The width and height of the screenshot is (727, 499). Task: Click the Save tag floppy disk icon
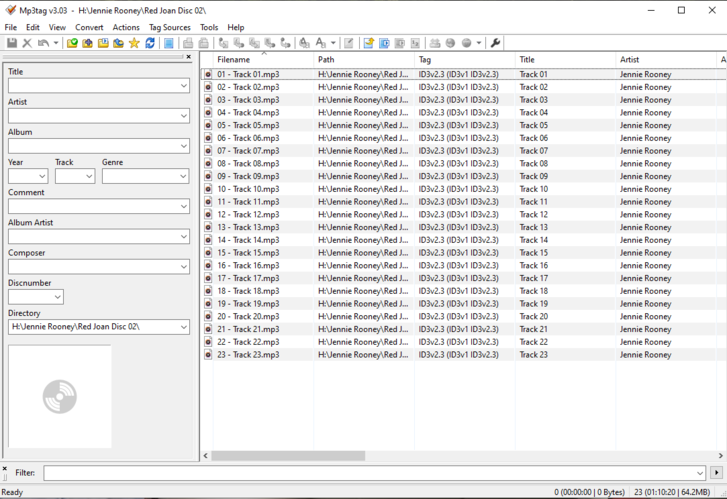click(12, 43)
